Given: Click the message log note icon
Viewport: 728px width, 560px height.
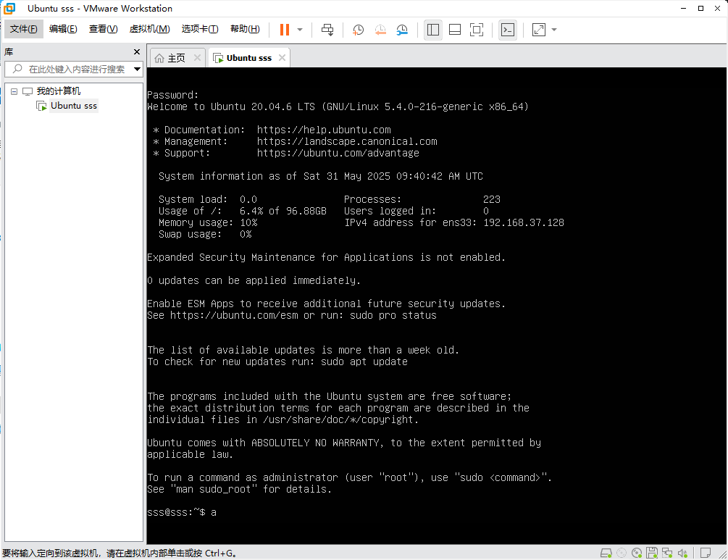Looking at the screenshot, I should point(706,553).
